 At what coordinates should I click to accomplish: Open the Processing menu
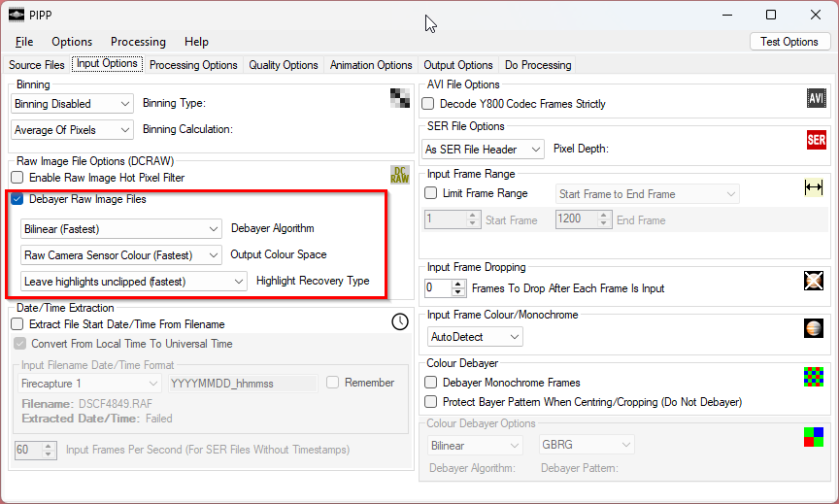(x=138, y=42)
